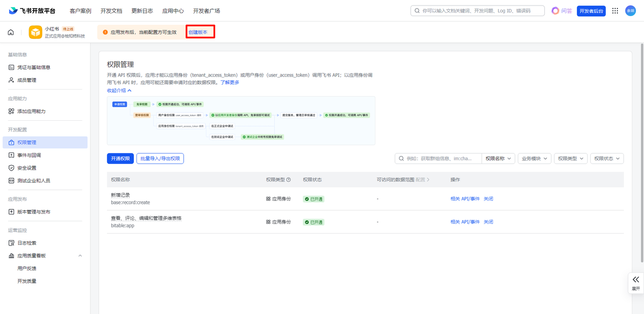
Task: Collapse the 收起介绍 section
Action: tap(119, 91)
